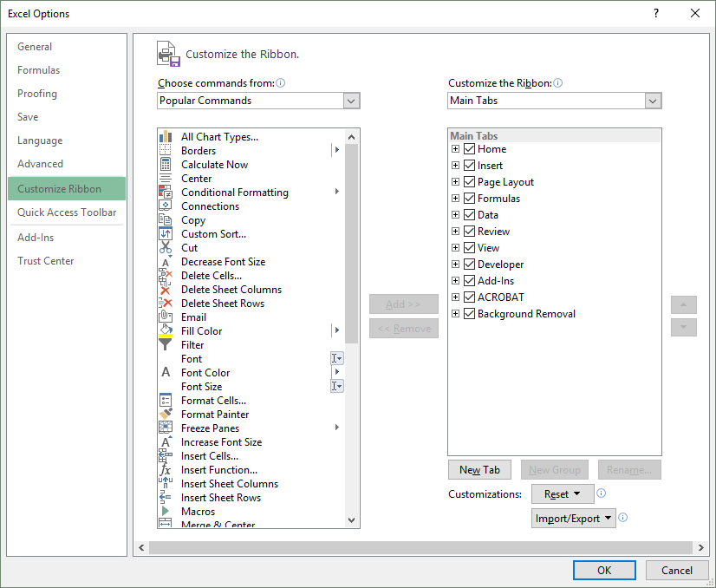This screenshot has height=588, width=716.
Task: Toggle the Formulas tab checkbox
Action: coord(469,199)
